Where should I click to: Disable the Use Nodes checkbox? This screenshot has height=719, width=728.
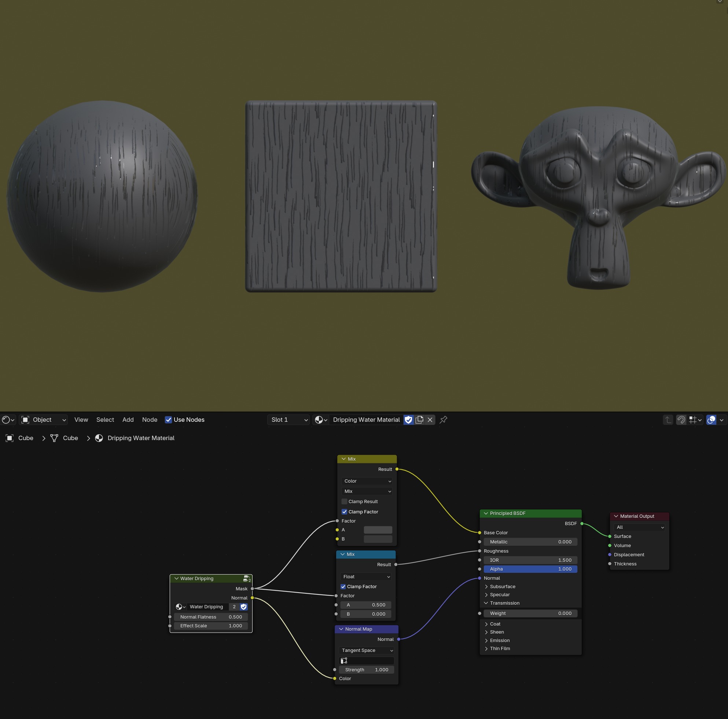pos(168,420)
